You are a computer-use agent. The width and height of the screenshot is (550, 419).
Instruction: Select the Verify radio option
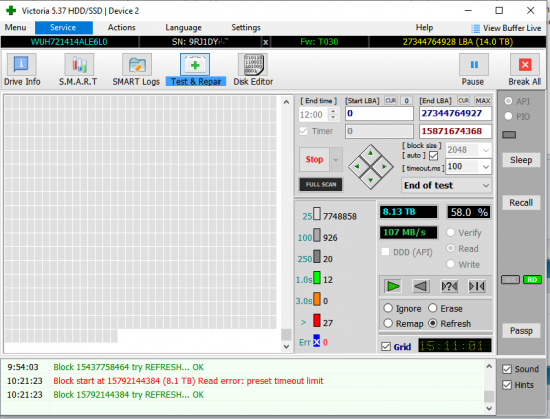click(451, 232)
